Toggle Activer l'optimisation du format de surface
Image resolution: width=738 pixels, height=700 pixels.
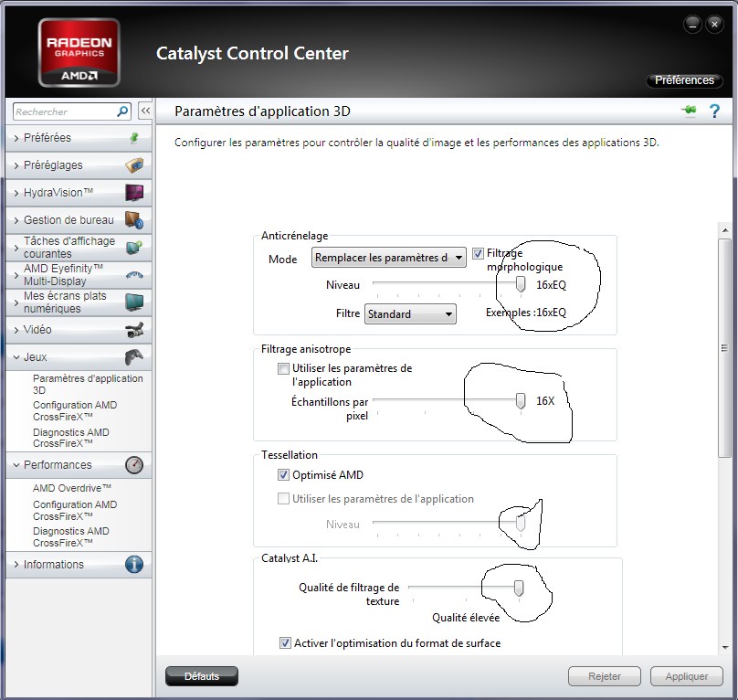pyautogui.click(x=285, y=643)
